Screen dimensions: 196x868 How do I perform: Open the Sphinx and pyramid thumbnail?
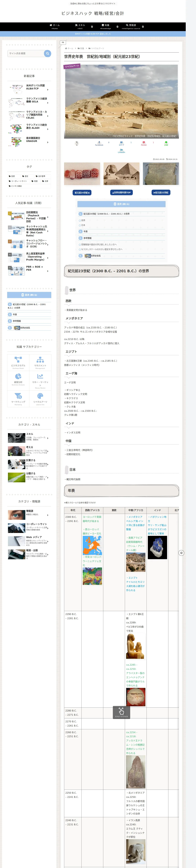point(121,174)
